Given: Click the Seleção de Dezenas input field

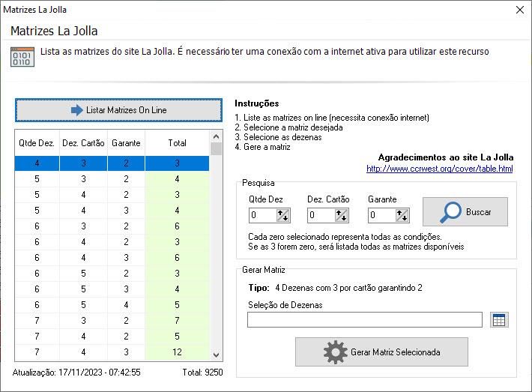Looking at the screenshot, I should 365,320.
